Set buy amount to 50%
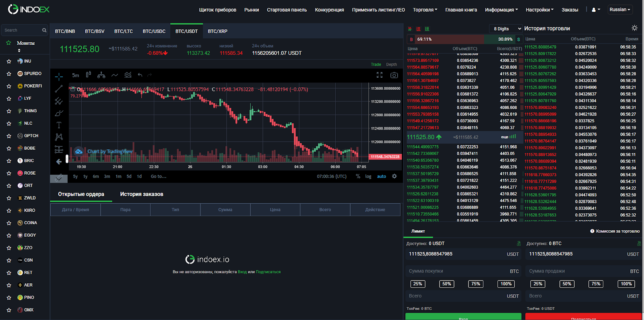Image resolution: width=644 pixels, height=320 pixels. [447, 284]
